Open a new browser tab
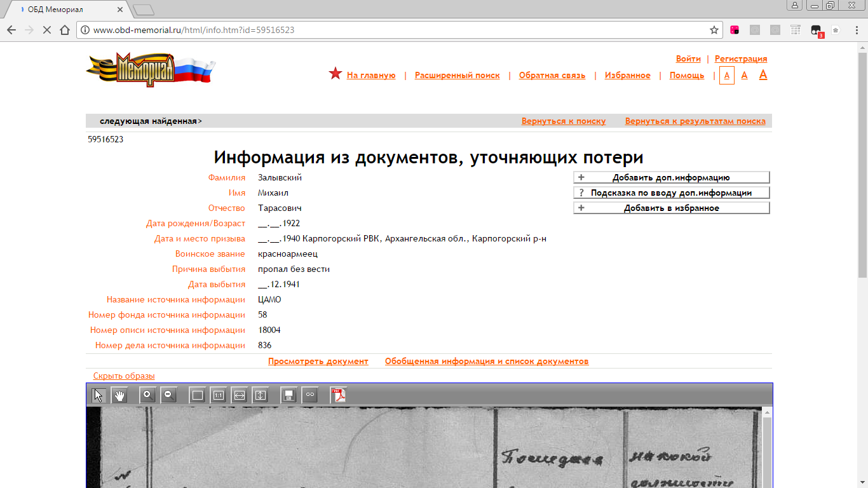Screen dimensions: 868x488 [x=144, y=9]
